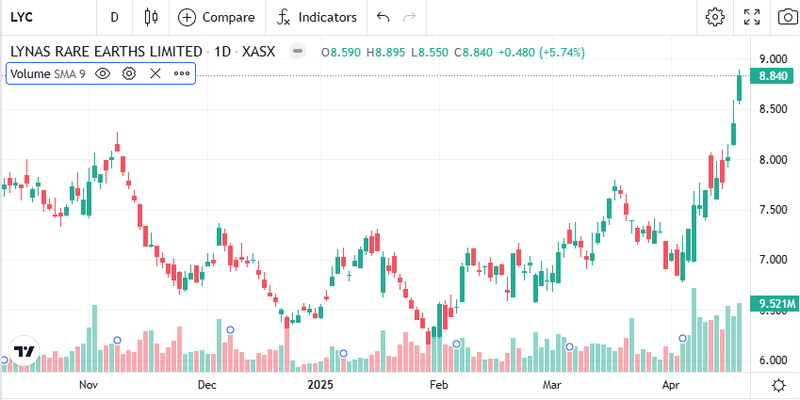Click the Feb label on time axis

438,384
